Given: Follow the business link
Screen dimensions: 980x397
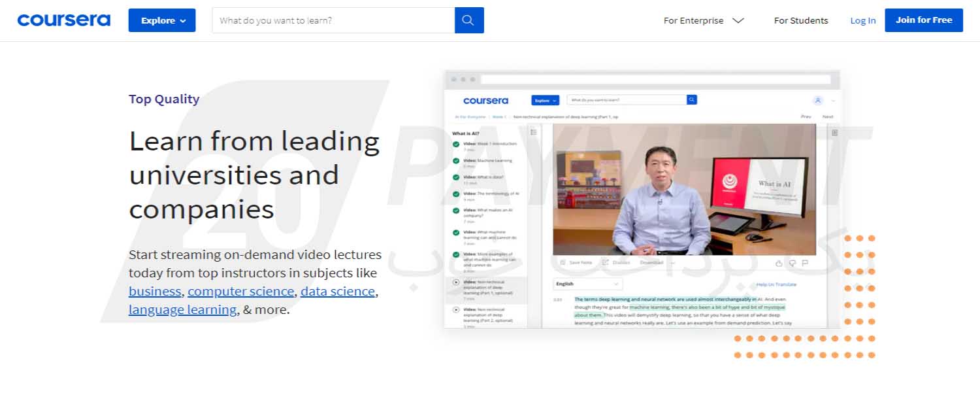Looking at the screenshot, I should pos(155,292).
